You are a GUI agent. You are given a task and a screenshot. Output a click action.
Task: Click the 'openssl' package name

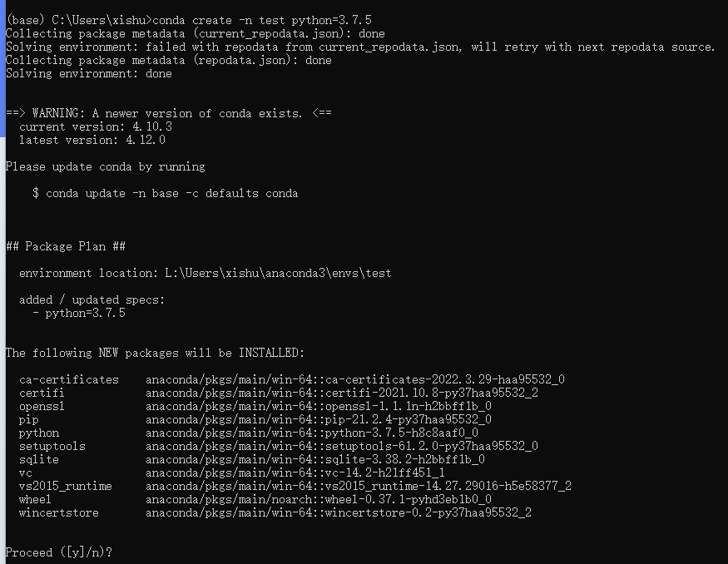tap(42, 406)
